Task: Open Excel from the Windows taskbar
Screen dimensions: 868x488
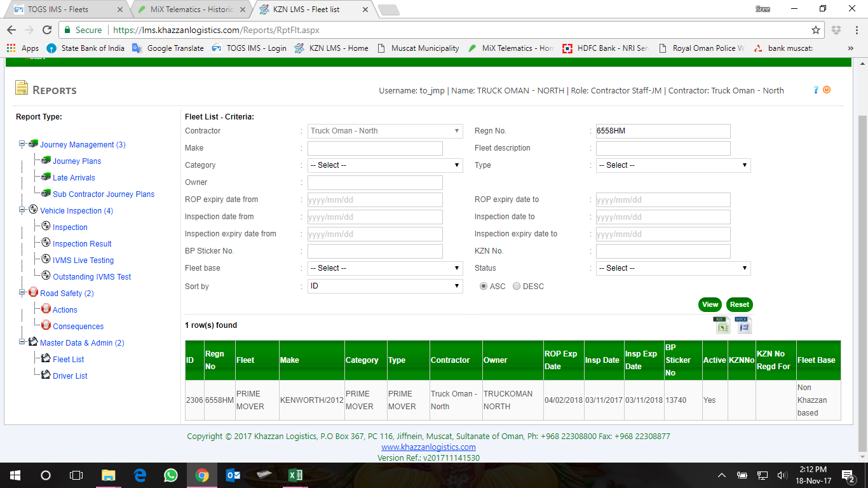Action: coord(295,475)
